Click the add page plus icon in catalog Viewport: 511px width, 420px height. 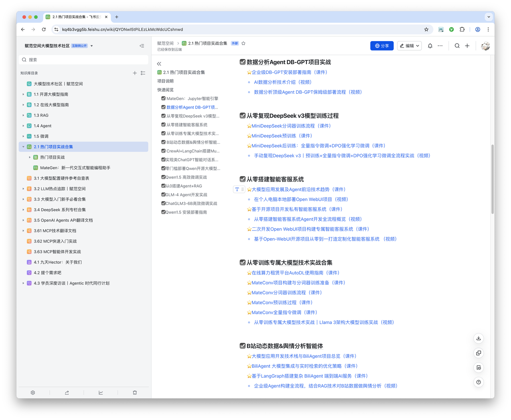[135, 73]
